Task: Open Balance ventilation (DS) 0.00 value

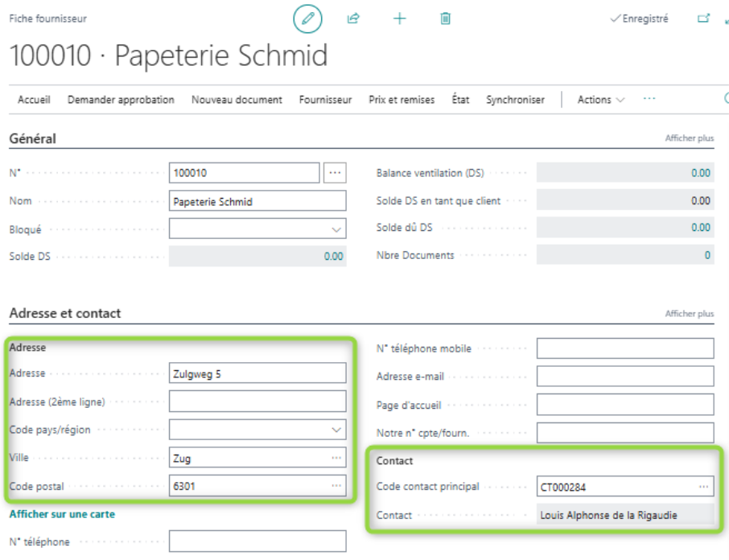Action: coord(701,173)
